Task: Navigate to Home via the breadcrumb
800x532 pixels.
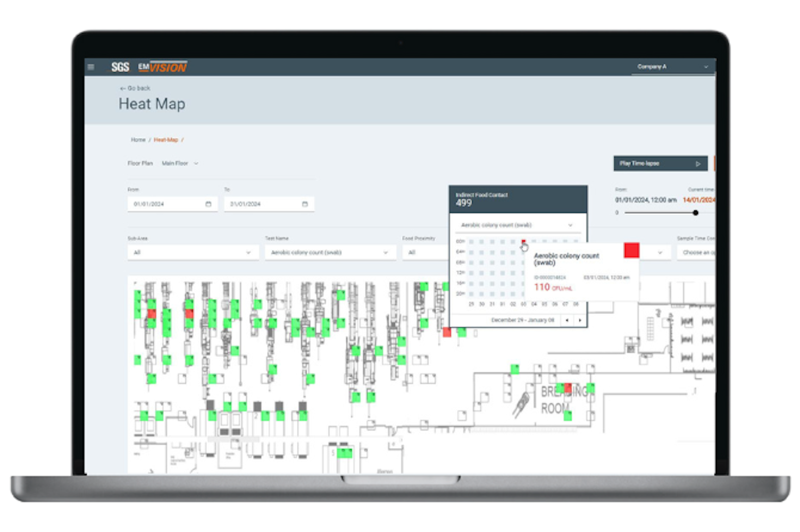Action: pos(138,139)
